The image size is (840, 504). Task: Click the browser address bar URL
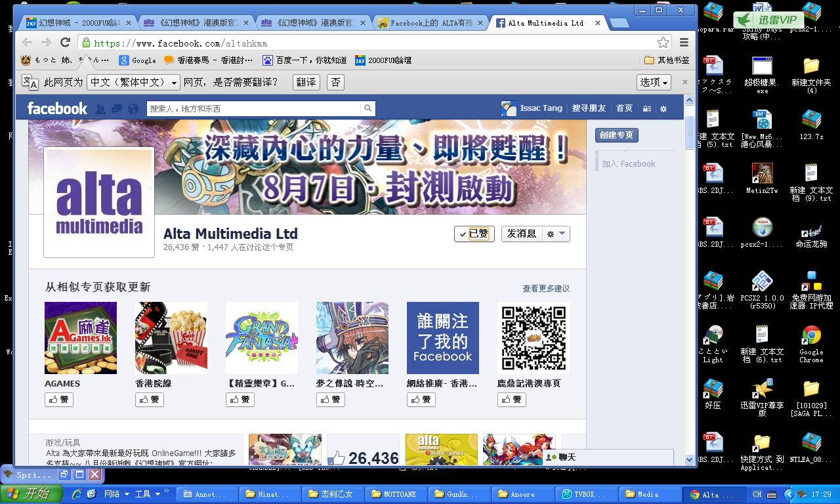click(180, 43)
